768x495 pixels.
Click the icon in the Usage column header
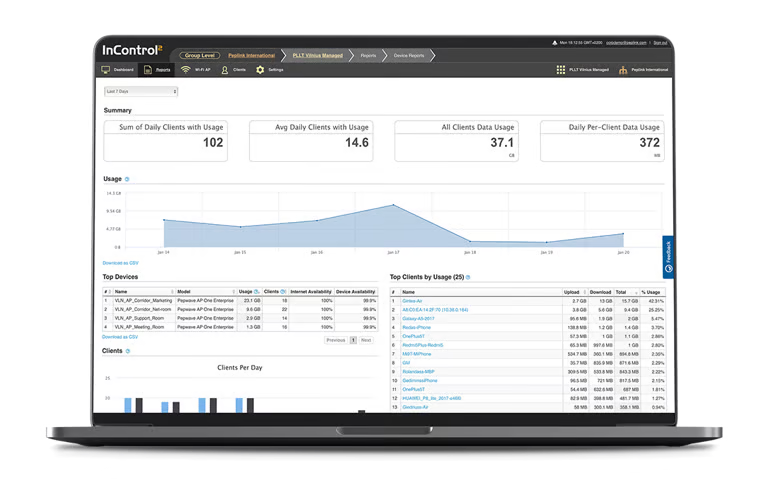[x=256, y=291]
